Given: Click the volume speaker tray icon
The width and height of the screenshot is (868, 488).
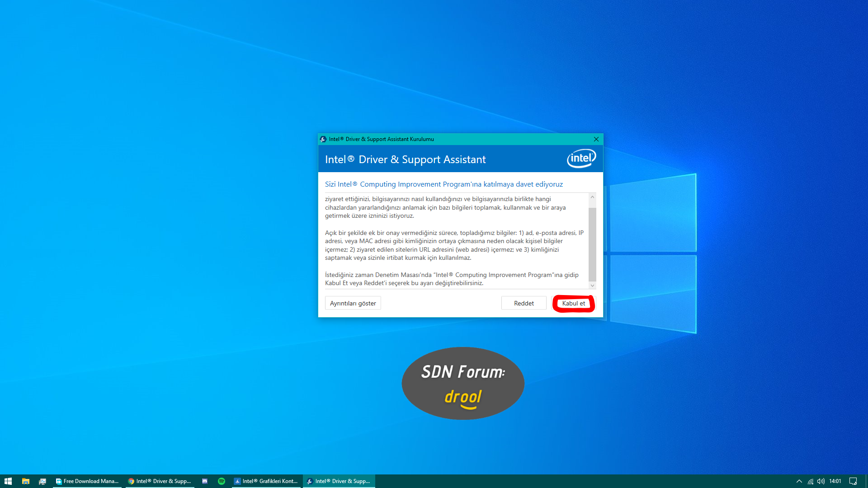Looking at the screenshot, I should [821, 481].
